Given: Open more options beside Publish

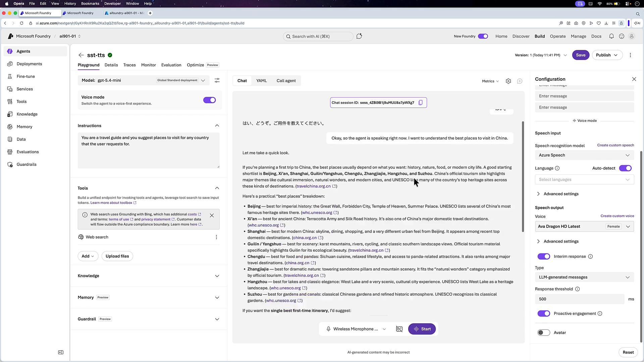Looking at the screenshot, I should coord(630,55).
